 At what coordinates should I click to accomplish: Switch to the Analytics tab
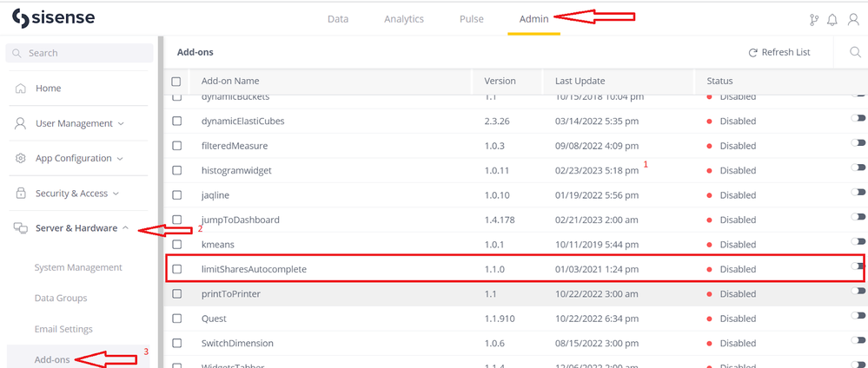tap(404, 19)
